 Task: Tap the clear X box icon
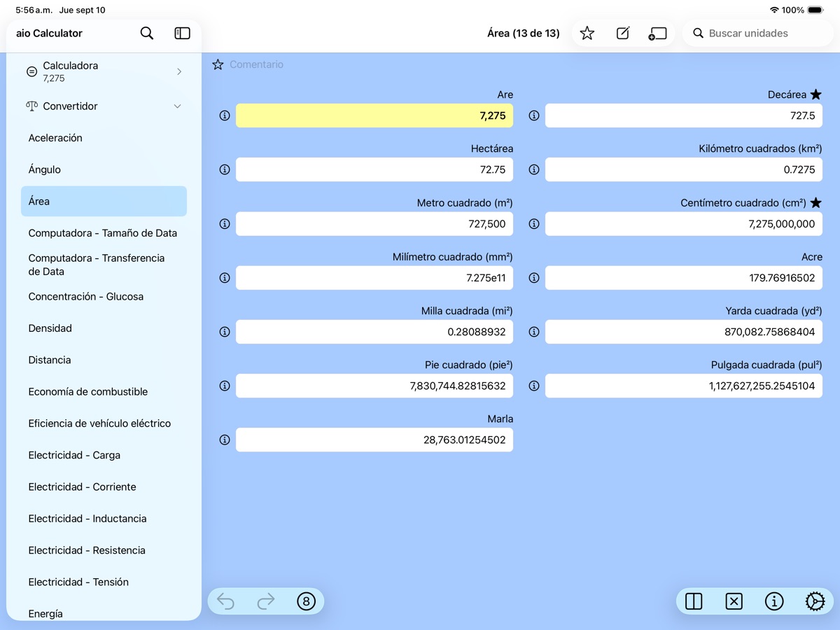coord(734,601)
